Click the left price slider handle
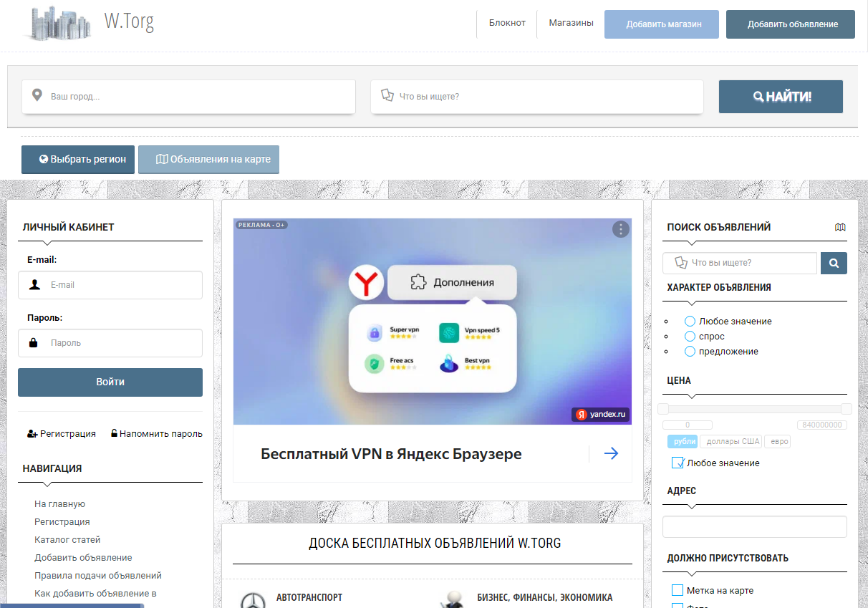Image resolution: width=868 pixels, height=608 pixels. point(663,409)
